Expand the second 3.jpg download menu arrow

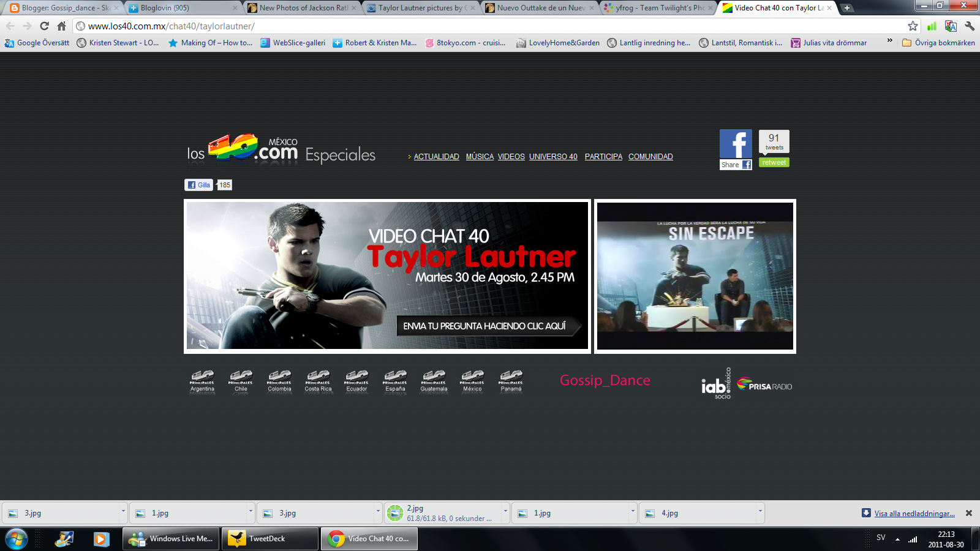coord(378,512)
